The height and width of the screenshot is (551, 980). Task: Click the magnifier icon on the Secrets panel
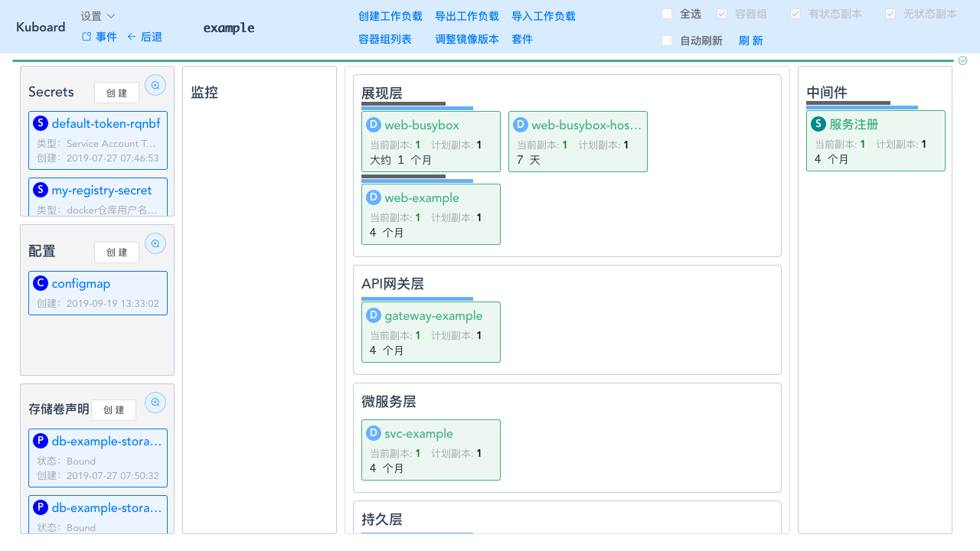click(155, 85)
